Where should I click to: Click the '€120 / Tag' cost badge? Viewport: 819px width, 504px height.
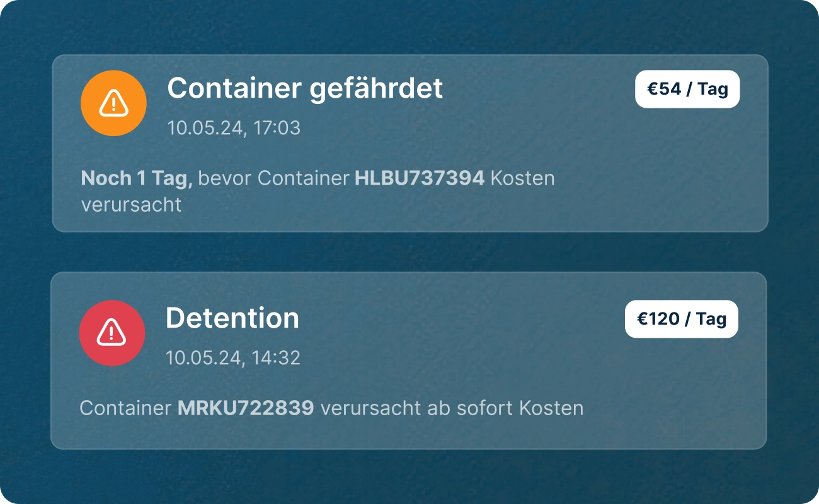(681, 319)
